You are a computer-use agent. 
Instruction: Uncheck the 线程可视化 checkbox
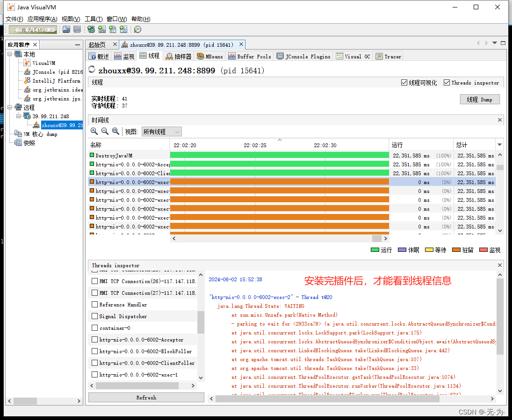tap(404, 83)
